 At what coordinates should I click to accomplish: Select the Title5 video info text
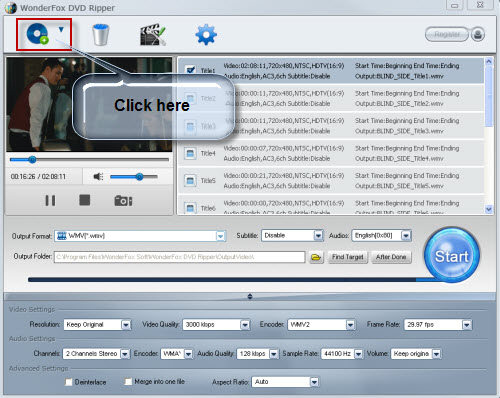point(284,176)
